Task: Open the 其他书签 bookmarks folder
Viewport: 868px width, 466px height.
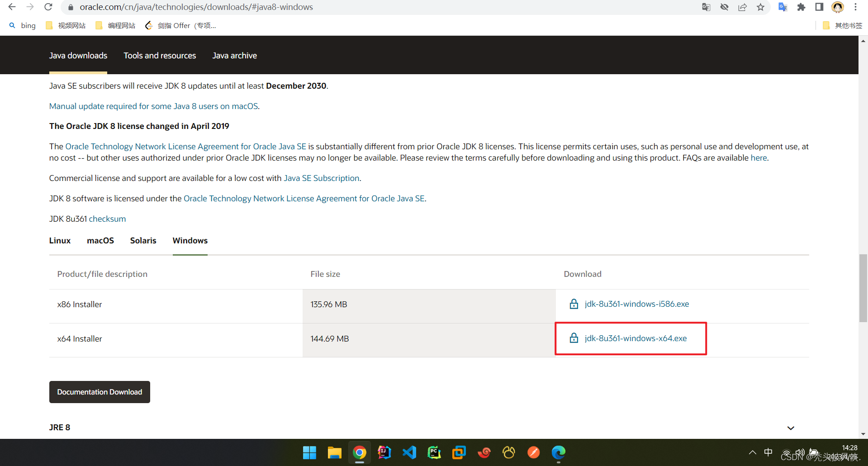Action: tap(842, 25)
